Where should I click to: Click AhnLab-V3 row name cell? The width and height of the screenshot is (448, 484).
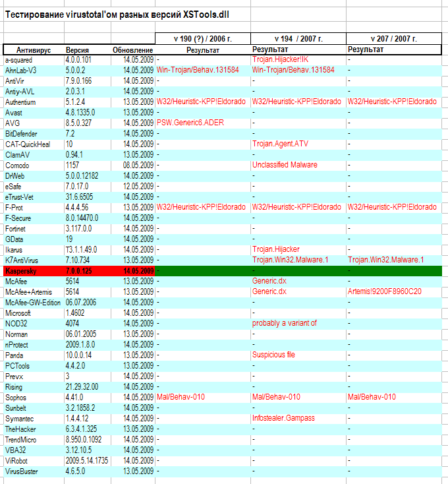34,71
